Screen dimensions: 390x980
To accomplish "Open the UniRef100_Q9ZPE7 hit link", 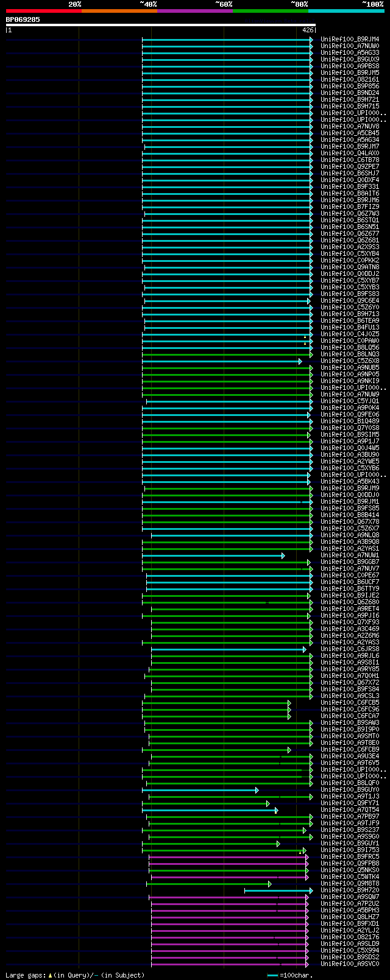I will click(350, 166).
